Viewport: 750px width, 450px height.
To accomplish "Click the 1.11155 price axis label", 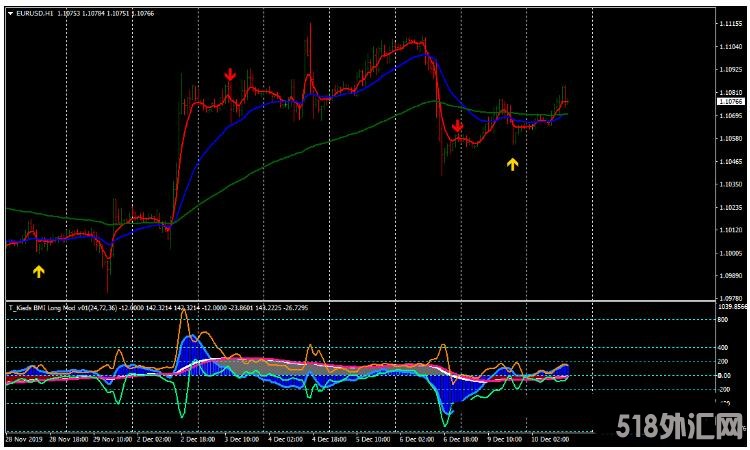I will [x=728, y=25].
